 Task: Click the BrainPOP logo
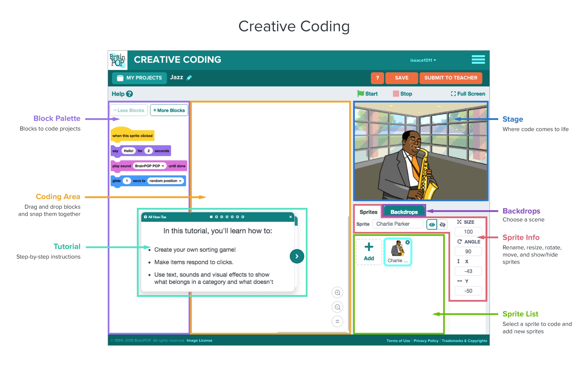pyautogui.click(x=118, y=60)
